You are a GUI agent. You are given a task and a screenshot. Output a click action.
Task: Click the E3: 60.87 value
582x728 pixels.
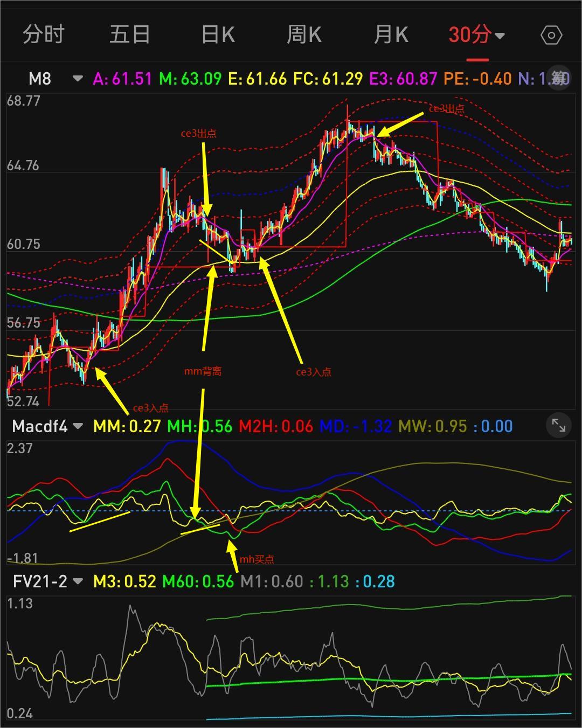403,79
